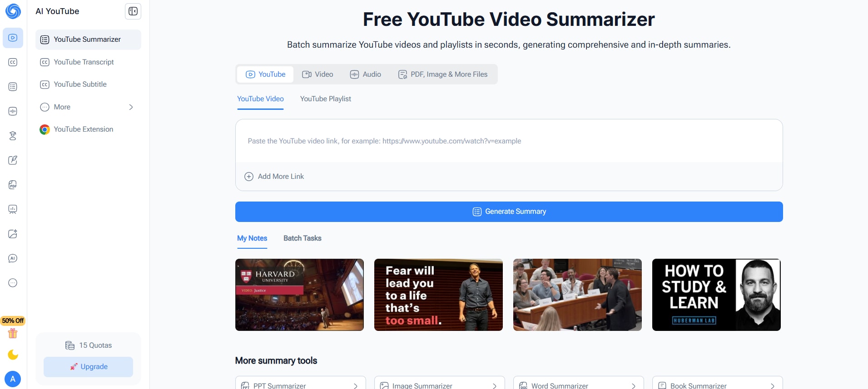Open the AI chat bubble tool
This screenshot has height=389, width=868.
13,258
